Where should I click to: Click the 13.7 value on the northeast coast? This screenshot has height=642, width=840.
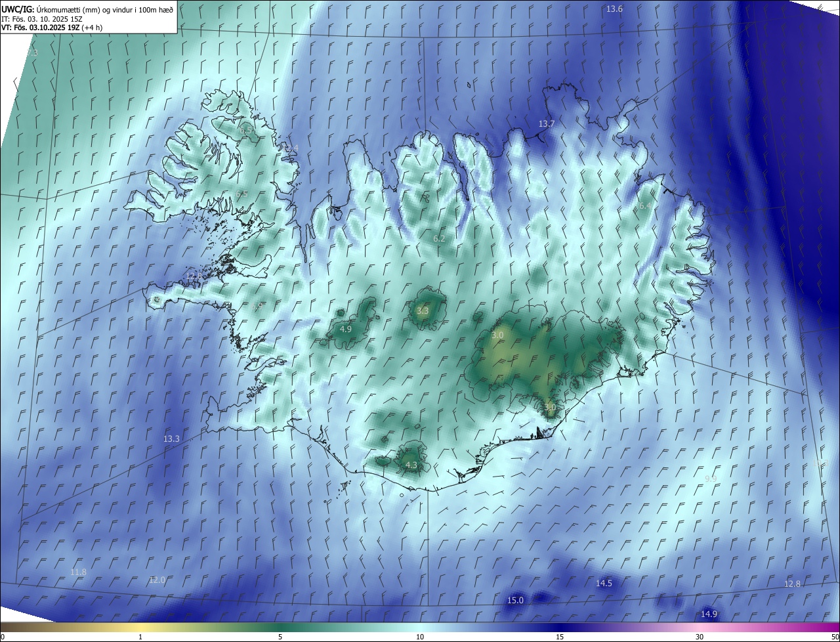(x=547, y=123)
